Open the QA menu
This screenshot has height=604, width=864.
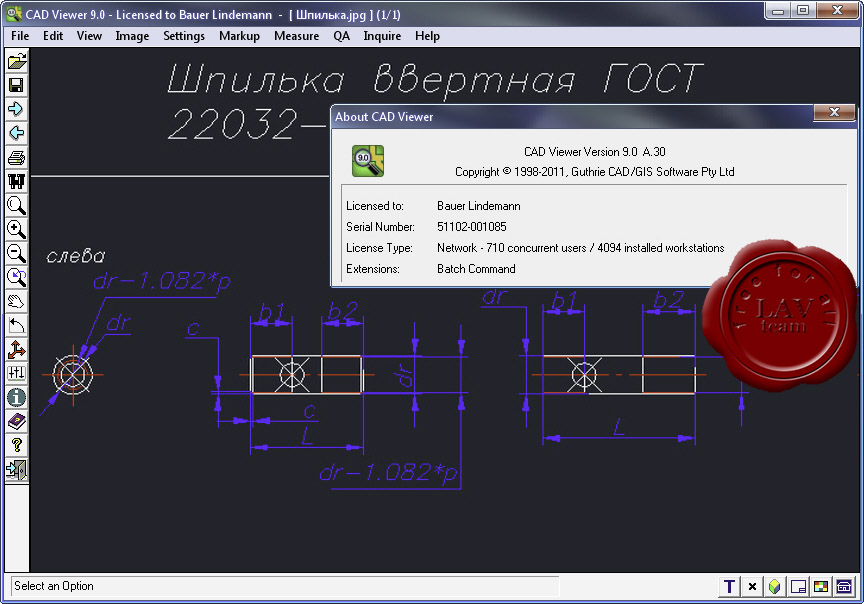tap(342, 36)
